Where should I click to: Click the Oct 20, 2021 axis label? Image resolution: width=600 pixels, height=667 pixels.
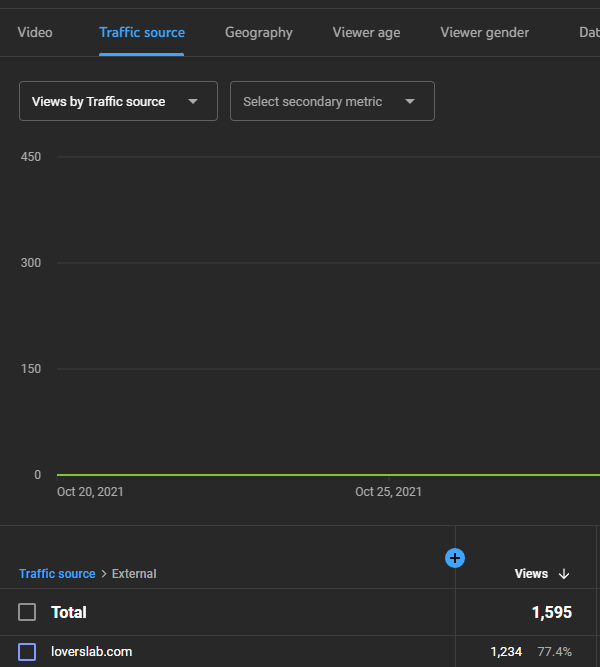[90, 492]
